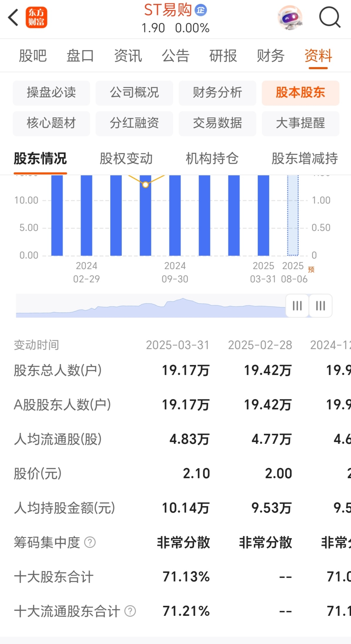Open the robot assistant avatar icon
The image size is (351, 644).
(290, 18)
